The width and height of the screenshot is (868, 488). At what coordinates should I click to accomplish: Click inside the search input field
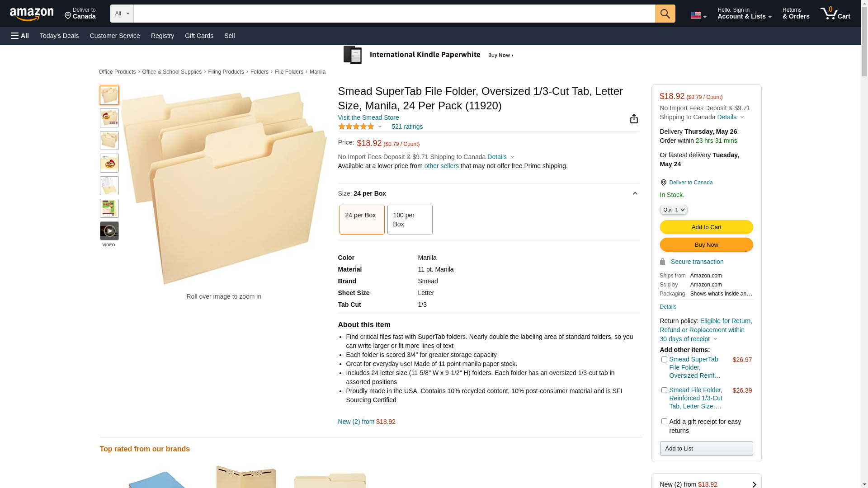pos(394,14)
